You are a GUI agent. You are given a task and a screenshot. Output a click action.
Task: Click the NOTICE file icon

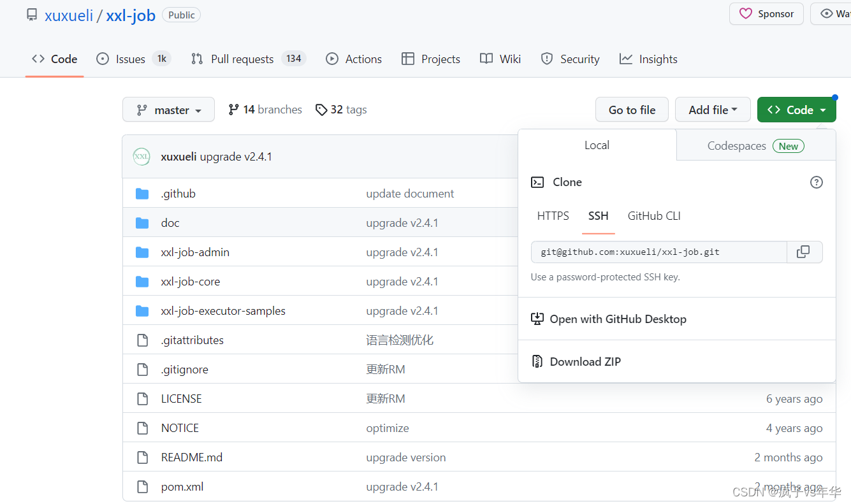[x=143, y=428]
